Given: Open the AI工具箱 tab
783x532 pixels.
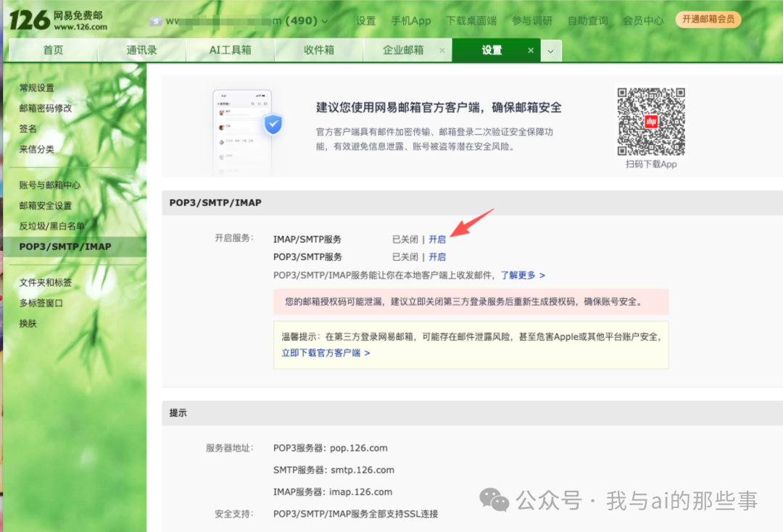Looking at the screenshot, I should (x=231, y=51).
